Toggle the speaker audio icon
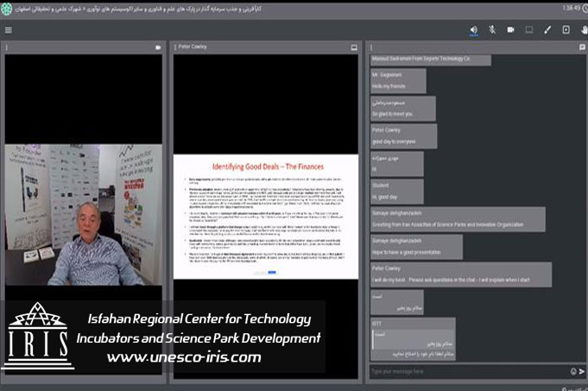The image size is (588, 391). point(474,29)
